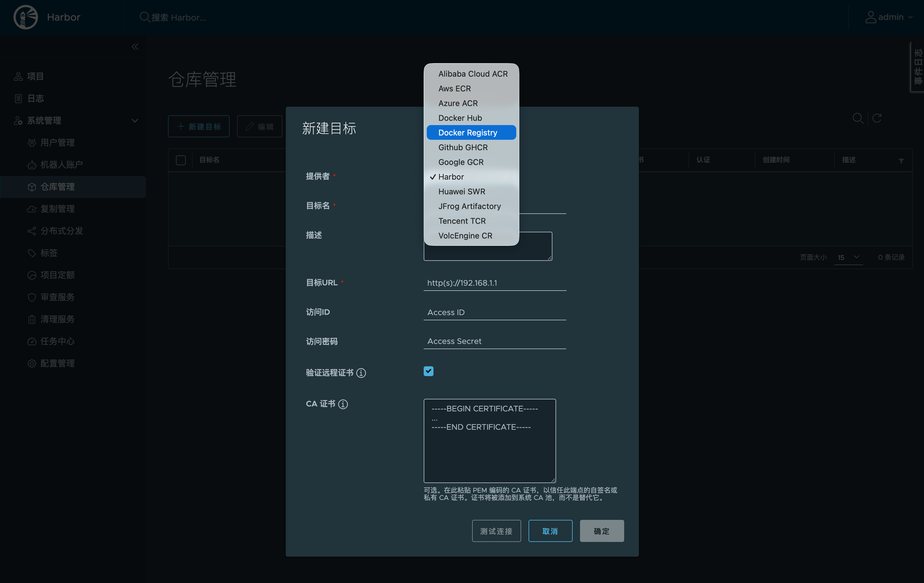Open the event log side tab
This screenshot has height=583, width=924.
click(x=918, y=66)
